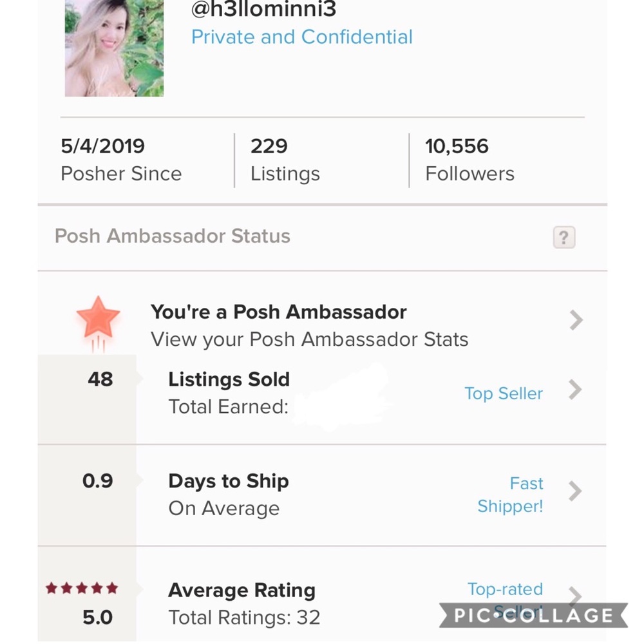
Task: Tap the PIC•COLLAGE watermark
Action: pyautogui.click(x=533, y=616)
